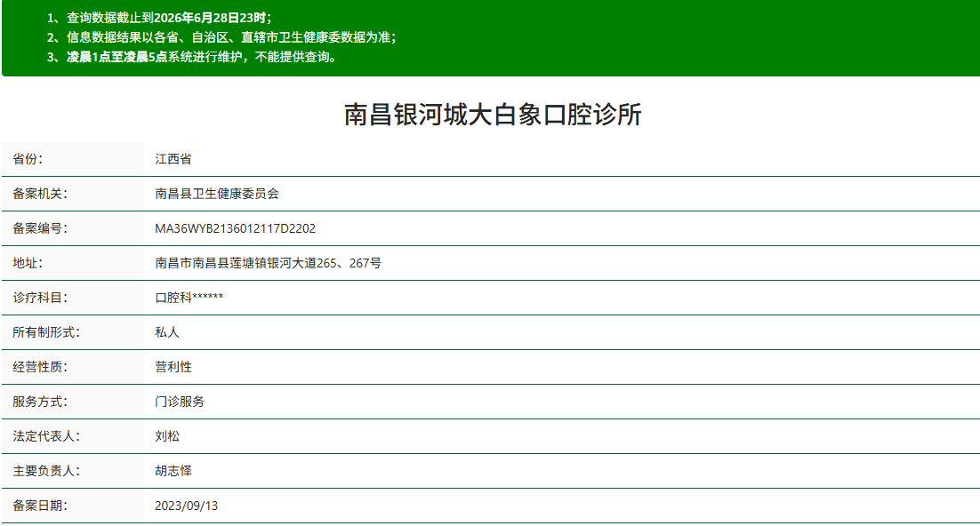
Task: Click the filing date 2023/09/13
Action: point(186,506)
